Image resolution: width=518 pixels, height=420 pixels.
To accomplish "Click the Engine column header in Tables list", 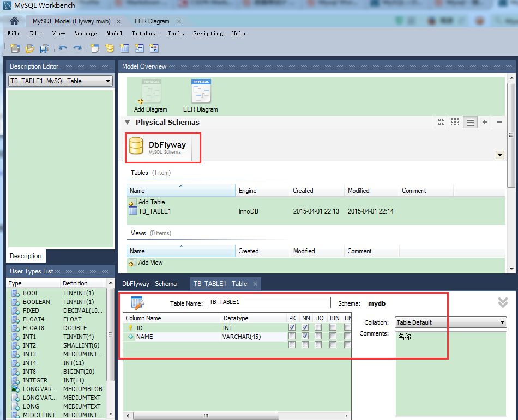I will pos(262,191).
